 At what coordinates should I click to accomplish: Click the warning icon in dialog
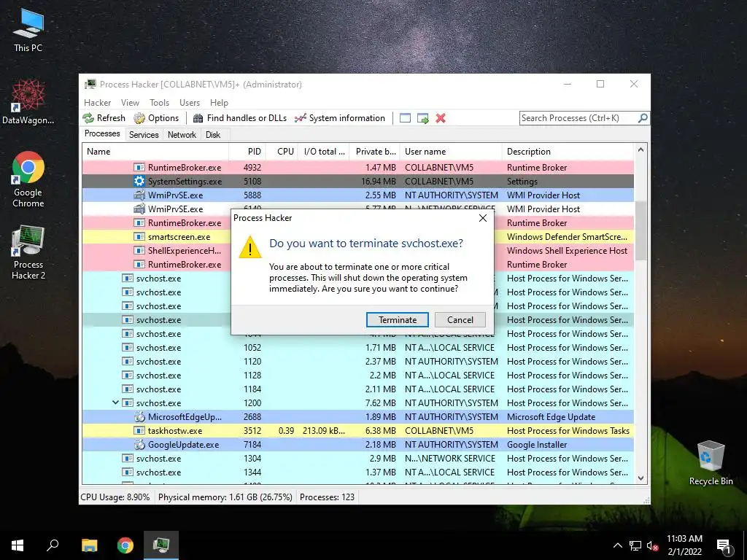(x=250, y=248)
